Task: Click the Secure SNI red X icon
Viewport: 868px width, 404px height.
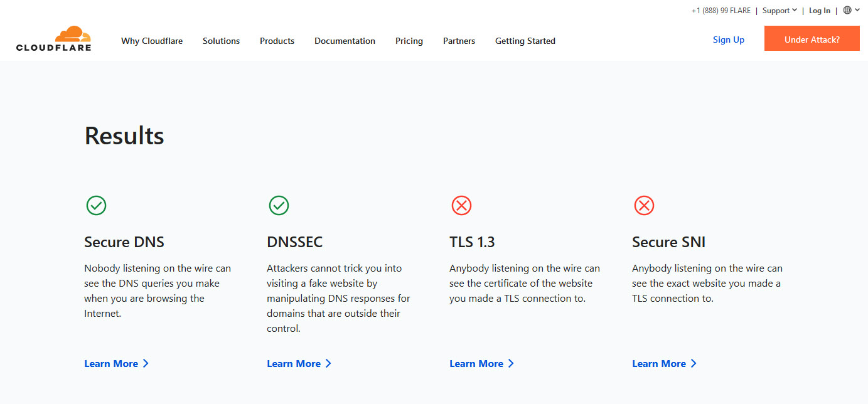Action: tap(644, 205)
